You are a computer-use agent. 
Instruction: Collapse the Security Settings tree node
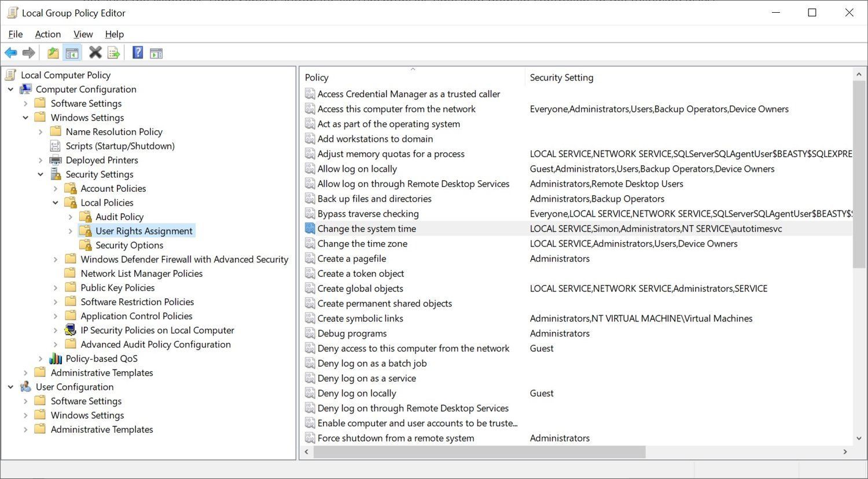(41, 174)
